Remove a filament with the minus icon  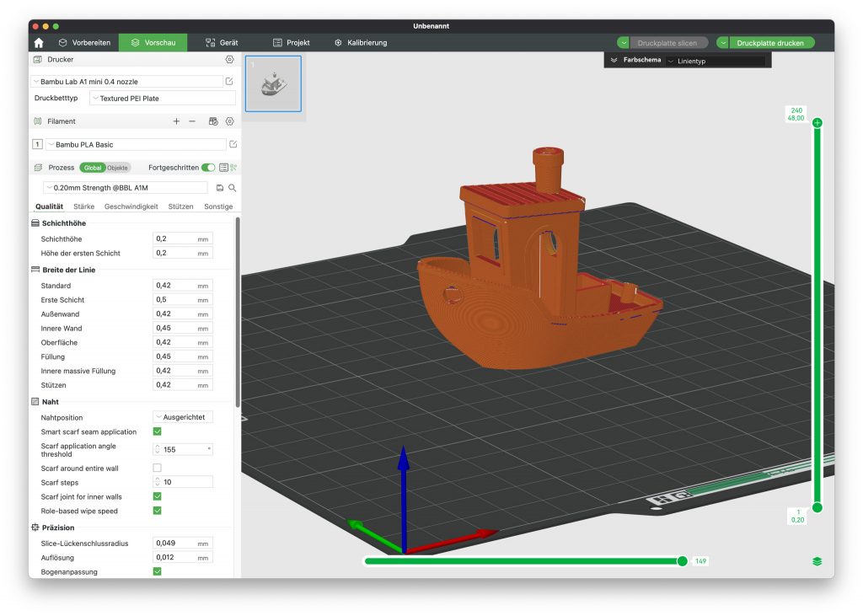tap(192, 121)
